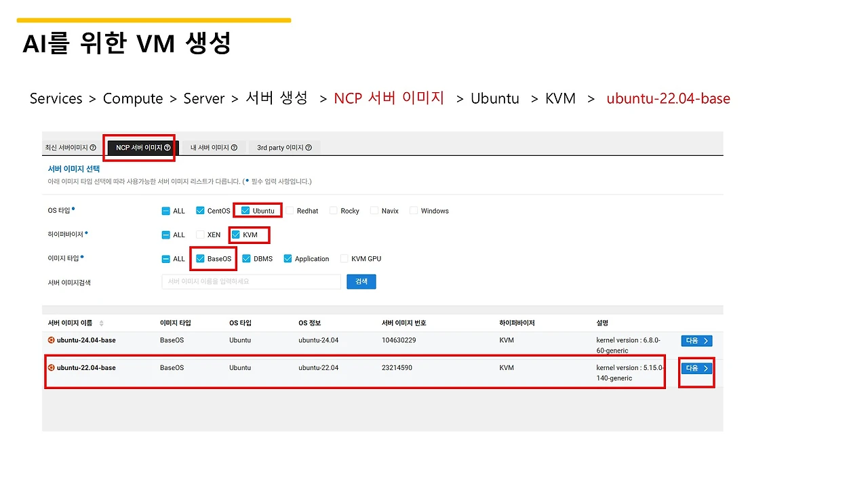Uncheck the CentOS checkbox
868x488 pixels.
[x=200, y=211]
